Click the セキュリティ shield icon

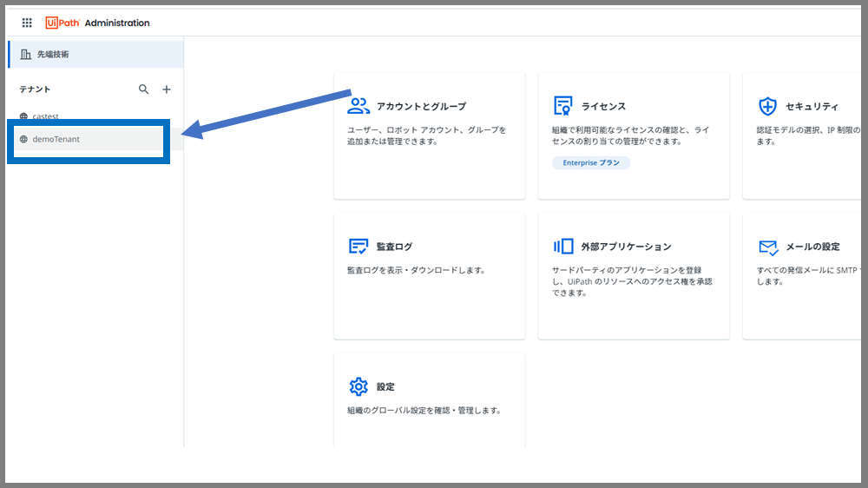coord(767,106)
